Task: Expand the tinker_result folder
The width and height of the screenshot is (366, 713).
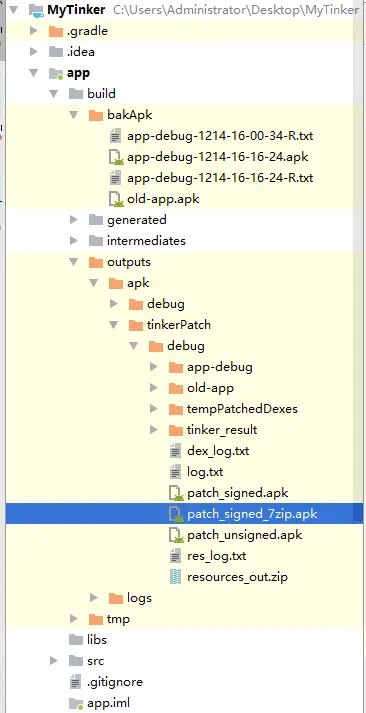Action: pos(154,429)
